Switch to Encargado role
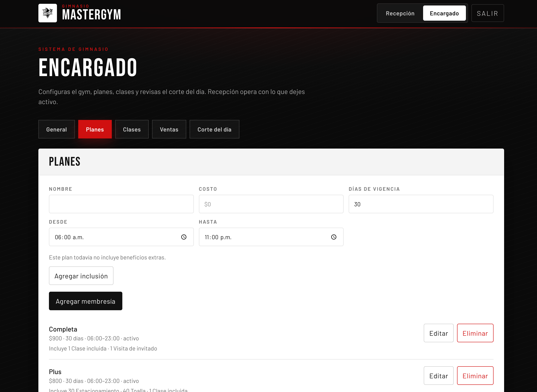 444,13
